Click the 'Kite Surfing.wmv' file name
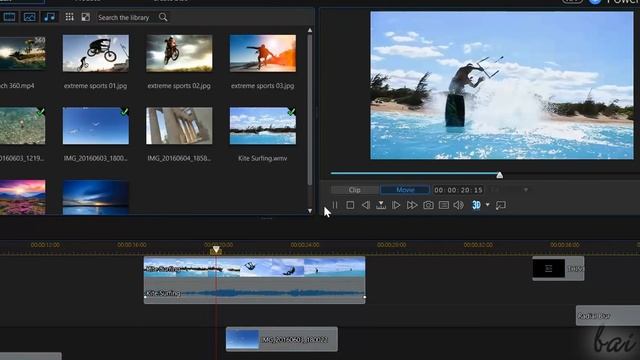The height and width of the screenshot is (360, 640). (262, 158)
